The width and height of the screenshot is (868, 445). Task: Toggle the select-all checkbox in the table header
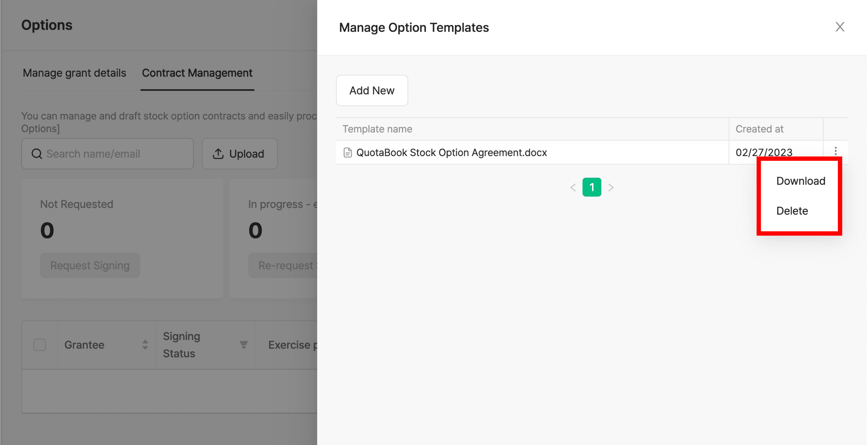coord(40,344)
